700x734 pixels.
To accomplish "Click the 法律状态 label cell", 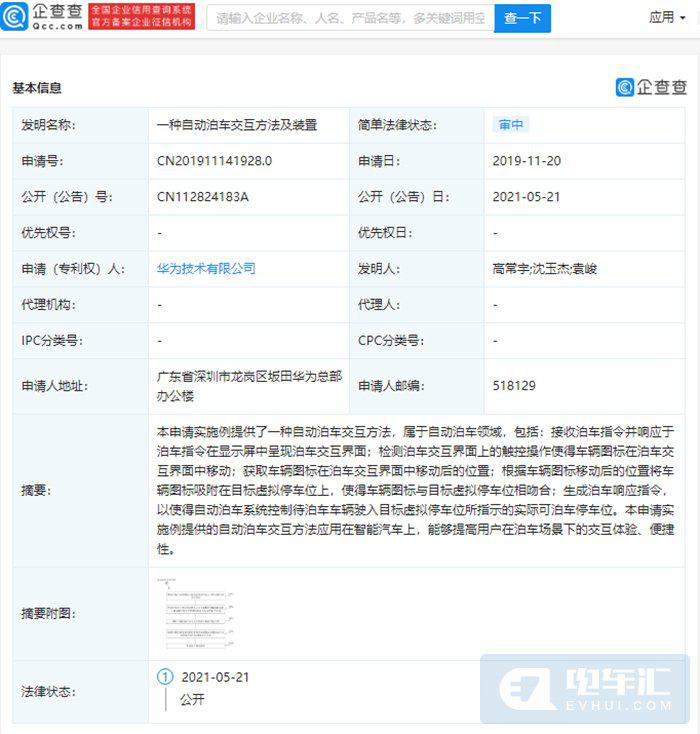I will [81, 692].
